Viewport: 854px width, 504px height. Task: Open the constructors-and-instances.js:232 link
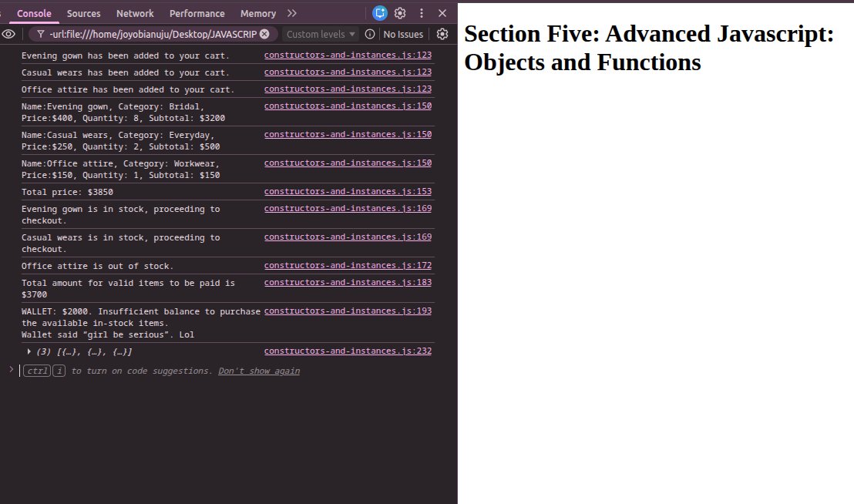(348, 351)
